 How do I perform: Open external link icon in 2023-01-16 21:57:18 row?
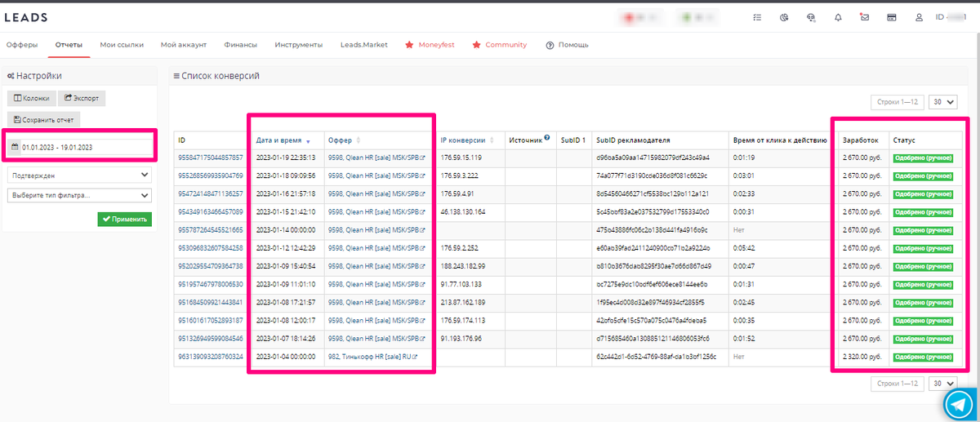[423, 193]
